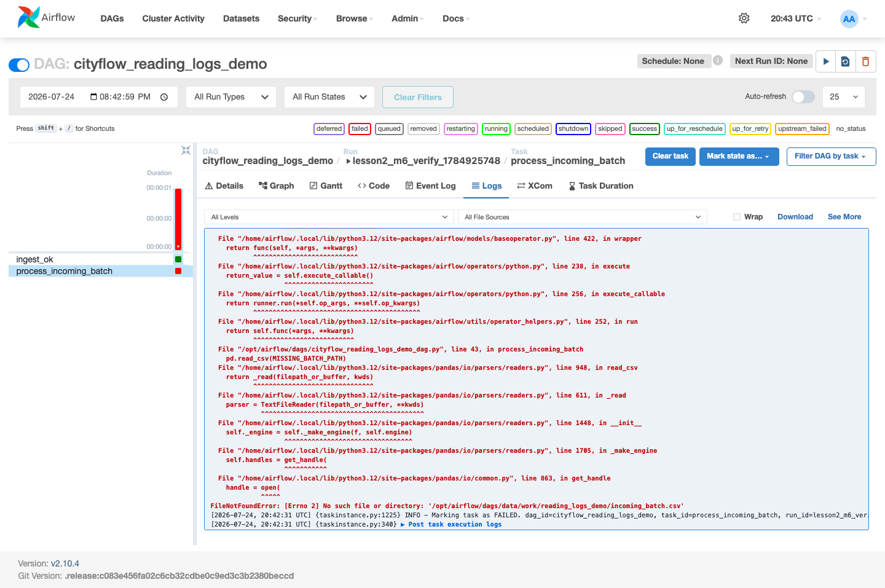Select the ingest_ok task row
Viewport: 885px width, 588px height.
click(x=101, y=259)
